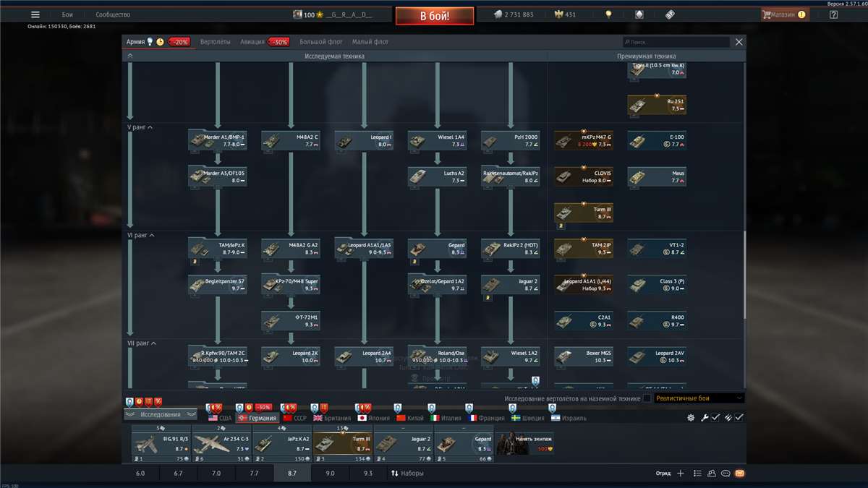868x488 pixels.
Task: Select the PzH 2000 vehicle
Action: [x=511, y=140]
